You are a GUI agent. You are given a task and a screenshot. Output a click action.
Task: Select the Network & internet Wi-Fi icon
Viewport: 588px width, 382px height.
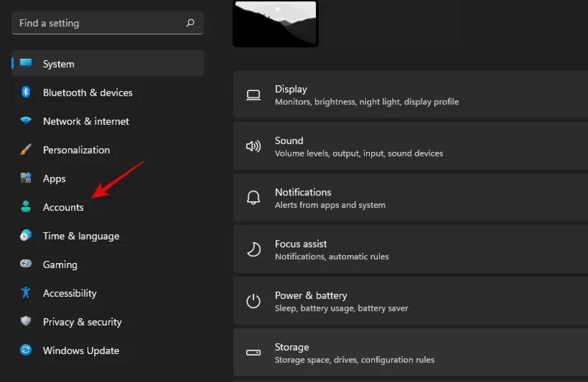click(26, 121)
